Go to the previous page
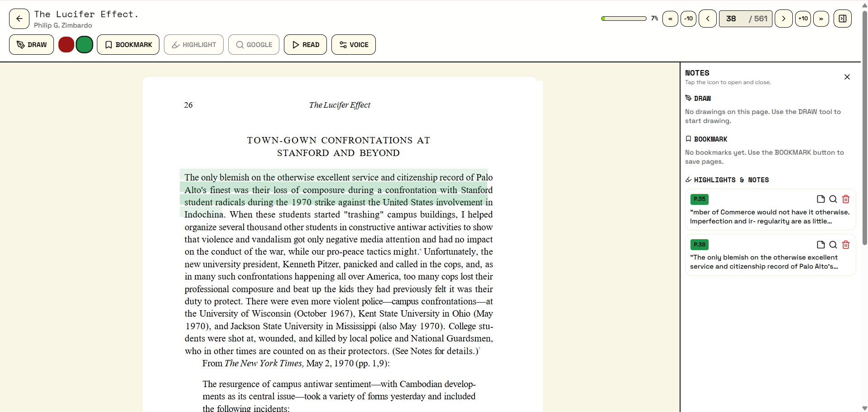The width and height of the screenshot is (868, 412). click(708, 19)
